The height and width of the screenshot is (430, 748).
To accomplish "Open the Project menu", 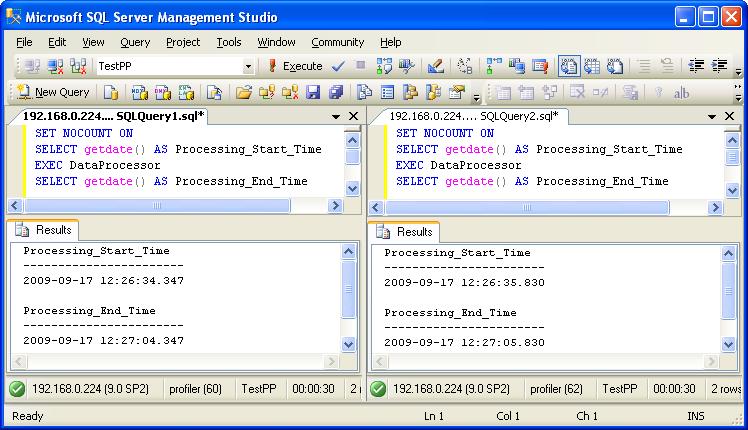I will pyautogui.click(x=183, y=42).
